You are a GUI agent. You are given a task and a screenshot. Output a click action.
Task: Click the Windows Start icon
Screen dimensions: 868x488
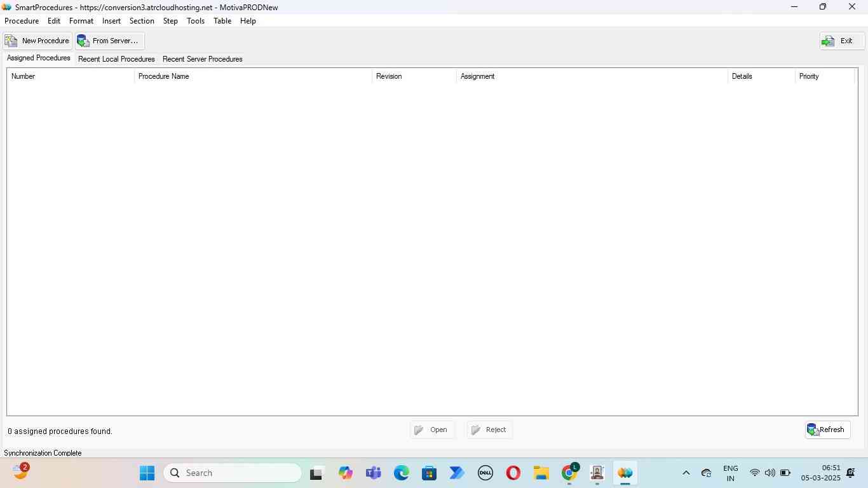(147, 473)
